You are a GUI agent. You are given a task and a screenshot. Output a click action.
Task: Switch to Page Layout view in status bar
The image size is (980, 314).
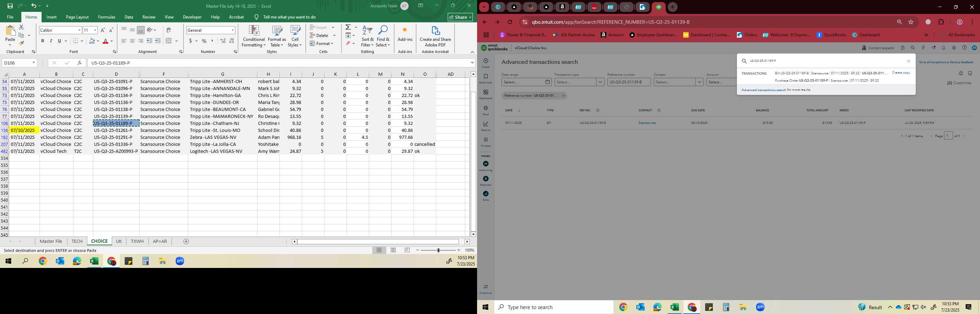click(393, 250)
